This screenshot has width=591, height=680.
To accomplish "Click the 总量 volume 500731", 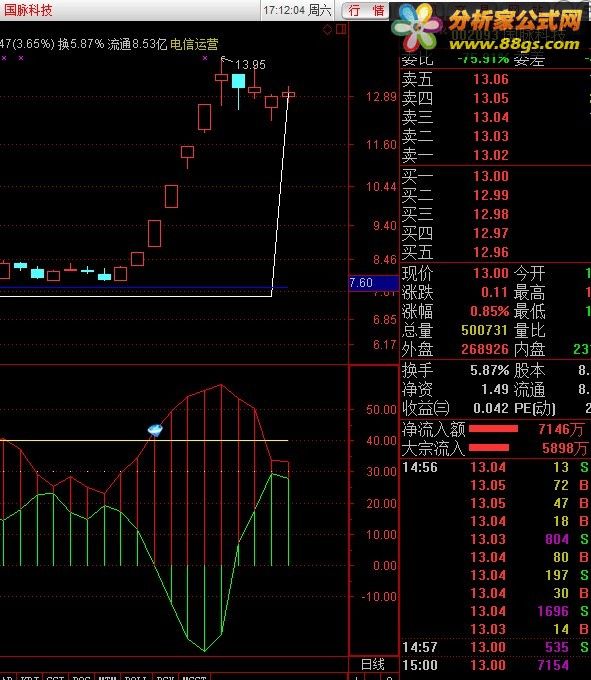I will [x=484, y=330].
